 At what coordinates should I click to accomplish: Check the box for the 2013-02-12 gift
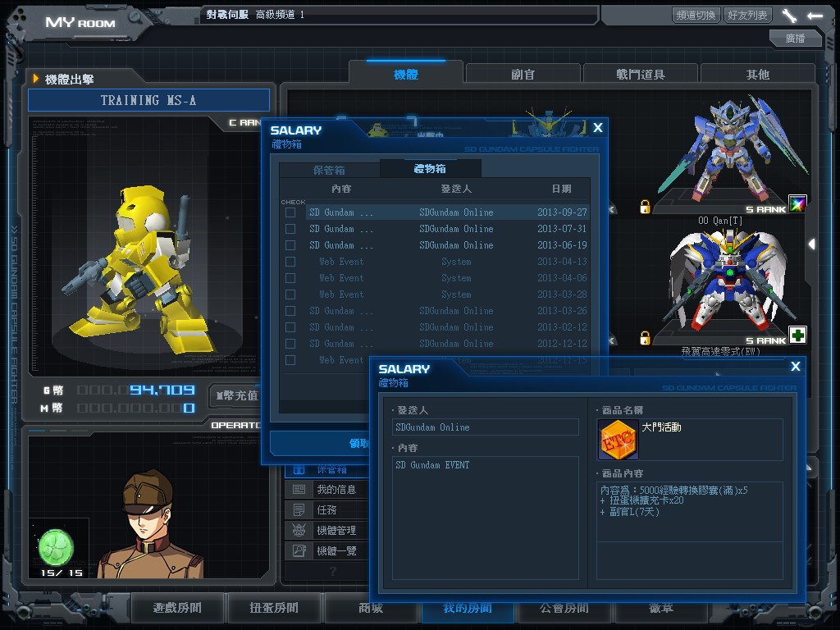tap(290, 327)
